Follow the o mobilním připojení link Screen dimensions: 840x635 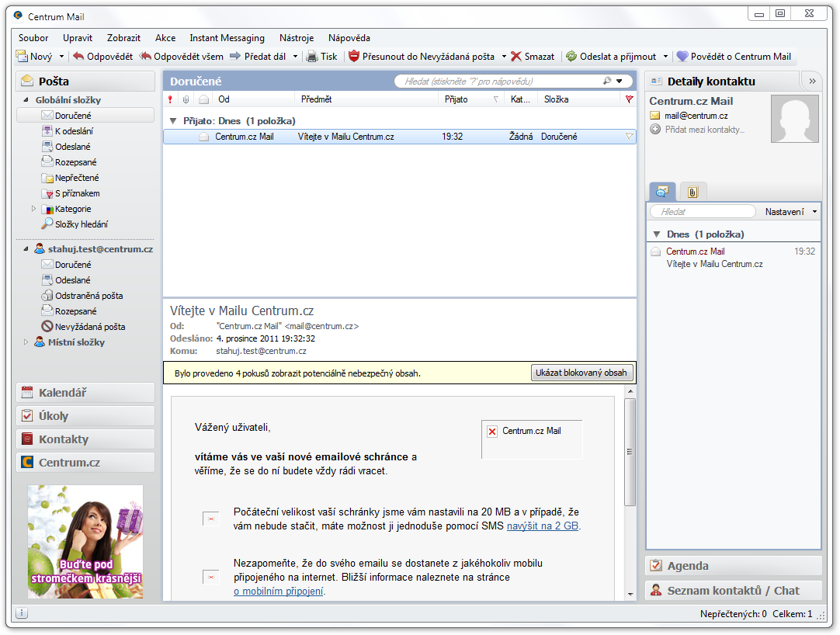(x=279, y=592)
